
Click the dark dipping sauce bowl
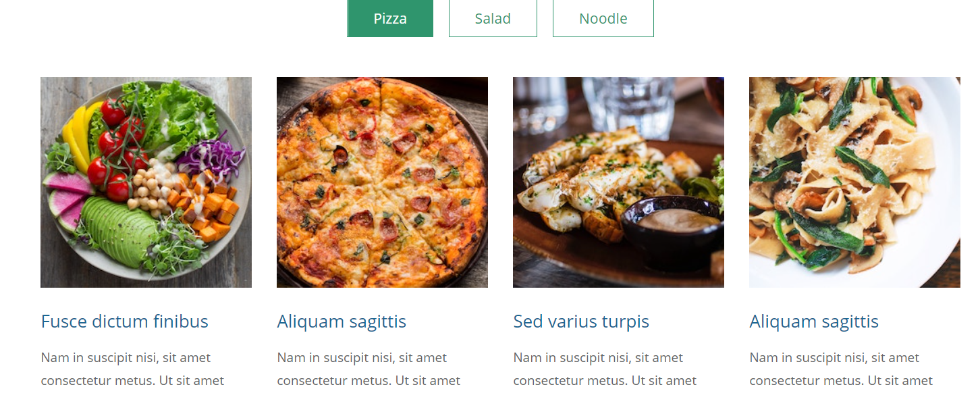(x=672, y=231)
